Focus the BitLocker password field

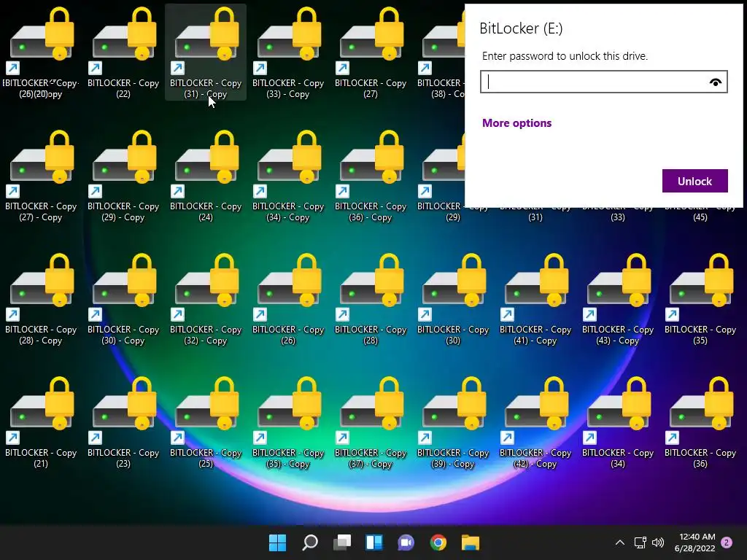tap(603, 82)
